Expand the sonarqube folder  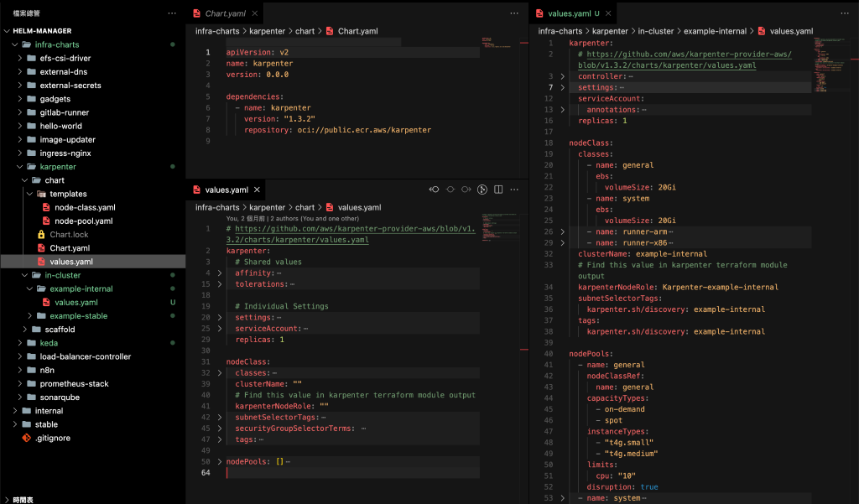20,397
